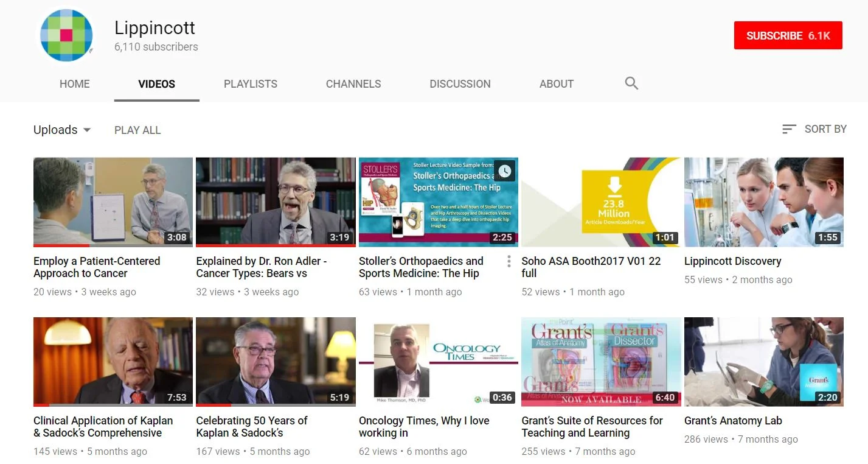Open 'Employ a Patient-Centered Approach to Cancer' title
868x464 pixels.
(97, 267)
